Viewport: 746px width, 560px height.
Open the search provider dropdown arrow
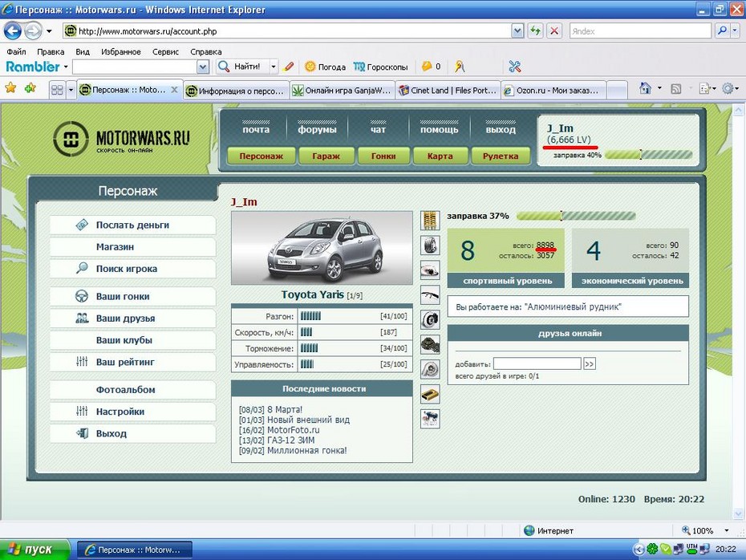[735, 31]
